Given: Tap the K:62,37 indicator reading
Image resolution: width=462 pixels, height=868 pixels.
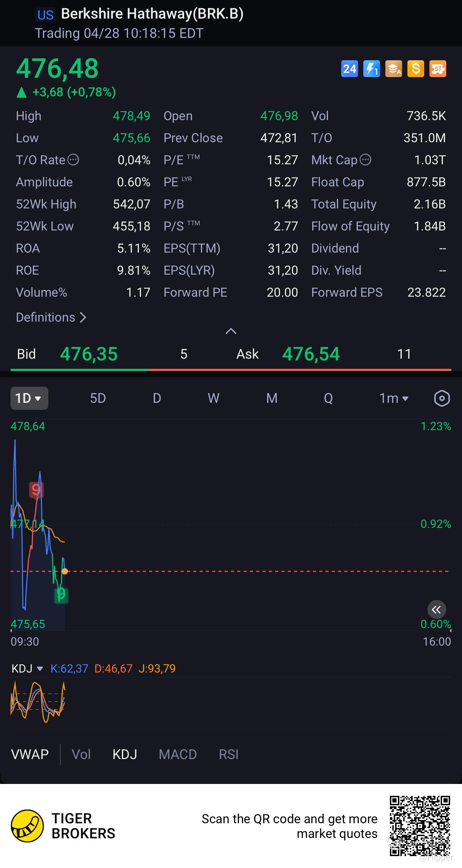Looking at the screenshot, I should (x=69, y=669).
